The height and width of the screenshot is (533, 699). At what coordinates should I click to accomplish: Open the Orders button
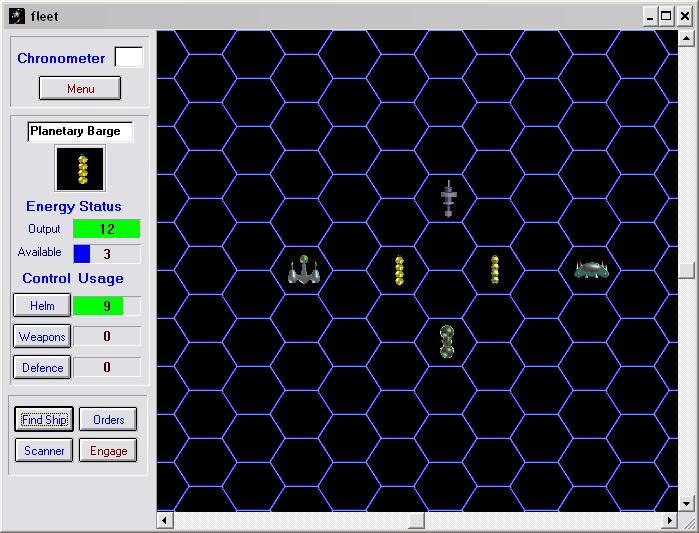[108, 419]
